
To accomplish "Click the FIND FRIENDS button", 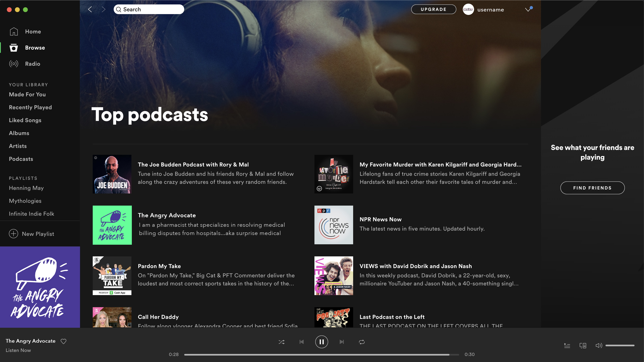I will (x=592, y=188).
